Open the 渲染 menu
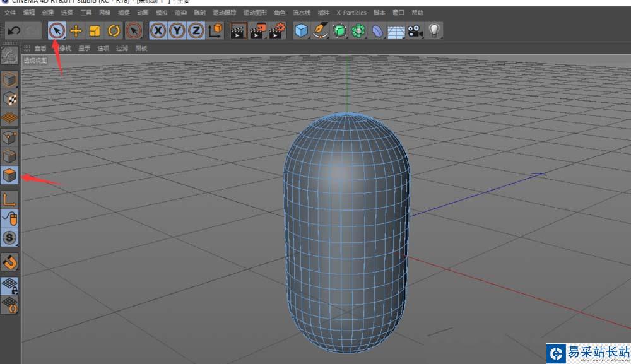Image resolution: width=631 pixels, height=364 pixels. (180, 13)
